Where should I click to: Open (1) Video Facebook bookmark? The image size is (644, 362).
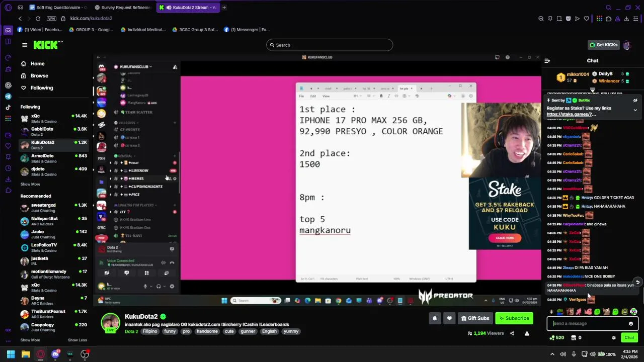click(40, 30)
